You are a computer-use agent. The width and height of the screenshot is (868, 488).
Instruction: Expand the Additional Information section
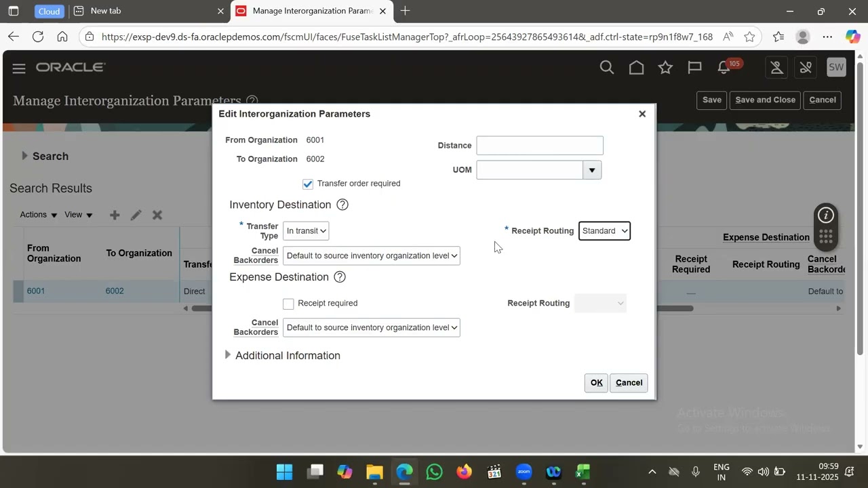coord(228,355)
